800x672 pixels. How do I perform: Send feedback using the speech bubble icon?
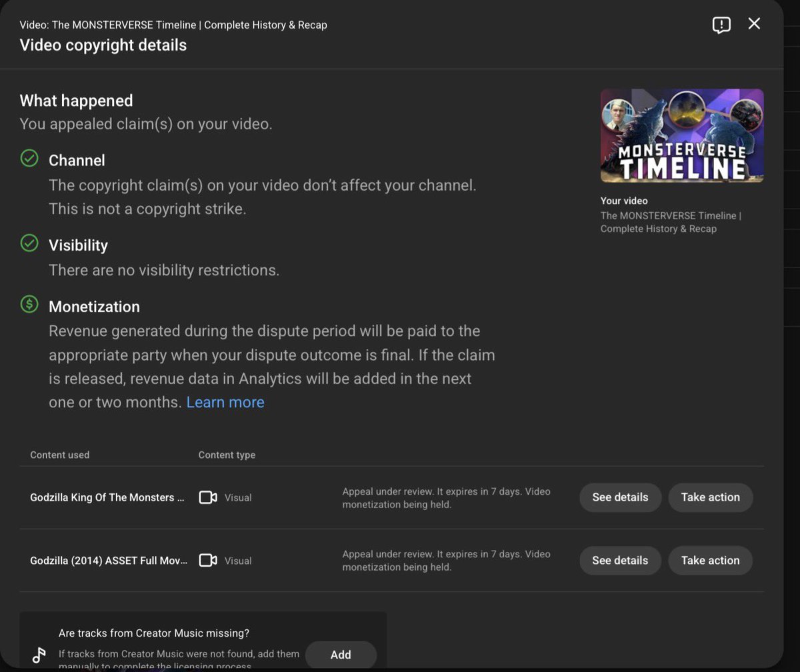721,25
